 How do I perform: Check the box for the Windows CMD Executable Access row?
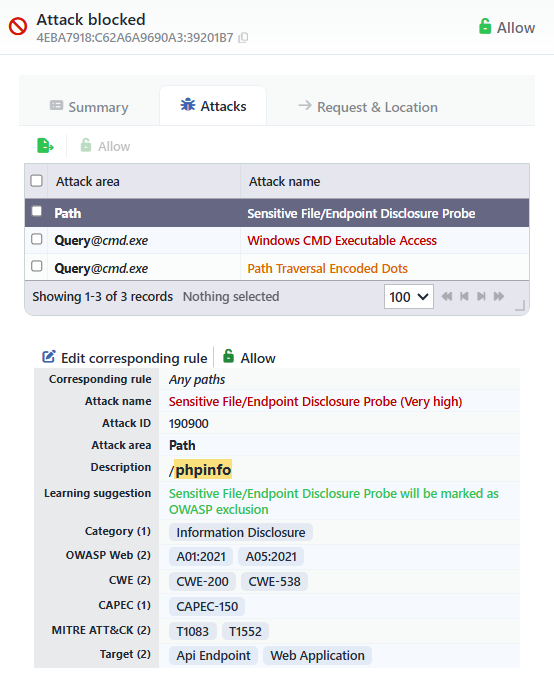tap(36, 239)
